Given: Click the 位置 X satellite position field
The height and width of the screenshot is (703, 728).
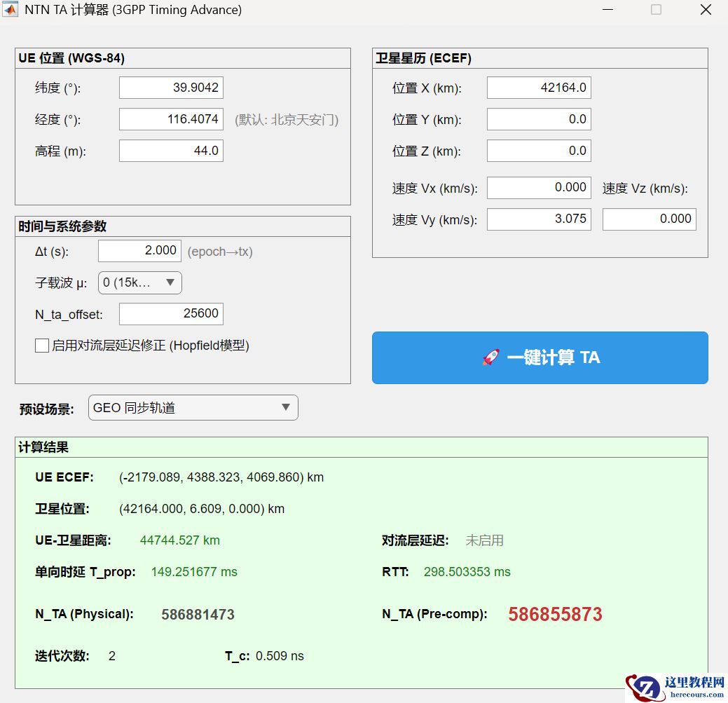Looking at the screenshot, I should (539, 87).
